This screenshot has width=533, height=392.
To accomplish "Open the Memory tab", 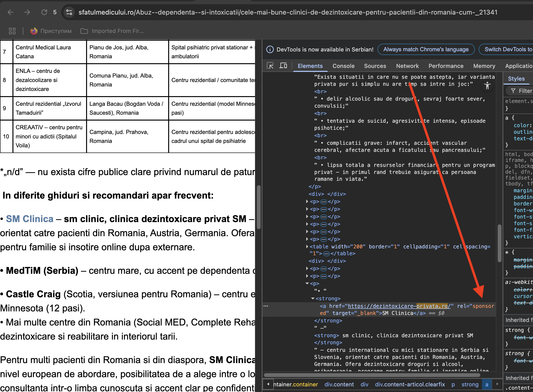I will coord(484,66).
